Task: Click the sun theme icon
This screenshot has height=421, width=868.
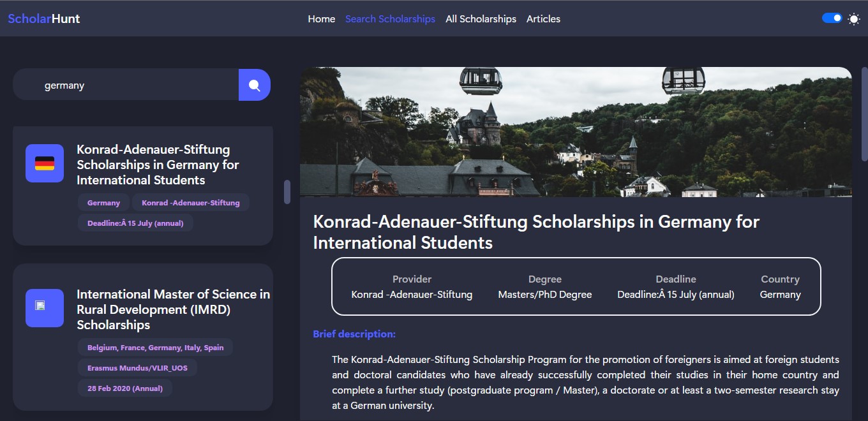Action: pos(854,19)
